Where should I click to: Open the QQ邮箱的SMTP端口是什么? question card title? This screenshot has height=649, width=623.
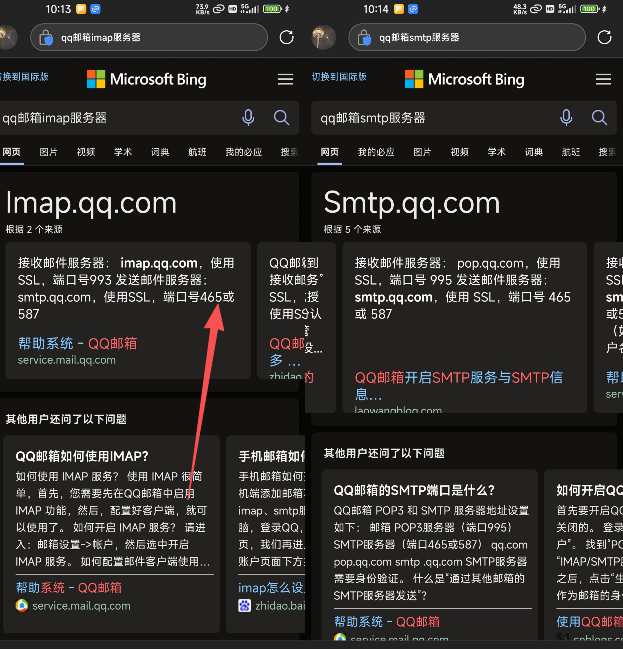click(x=414, y=490)
